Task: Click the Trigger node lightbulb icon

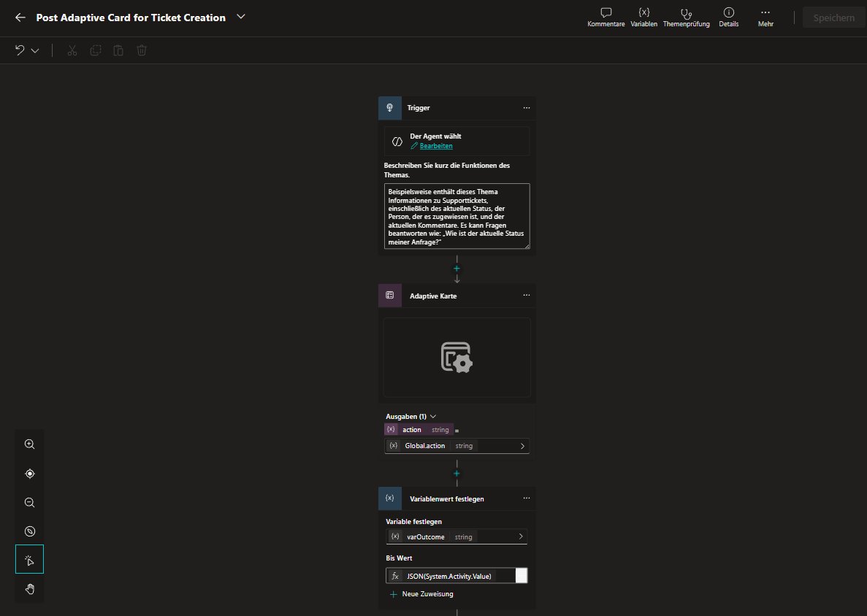Action: (390, 108)
